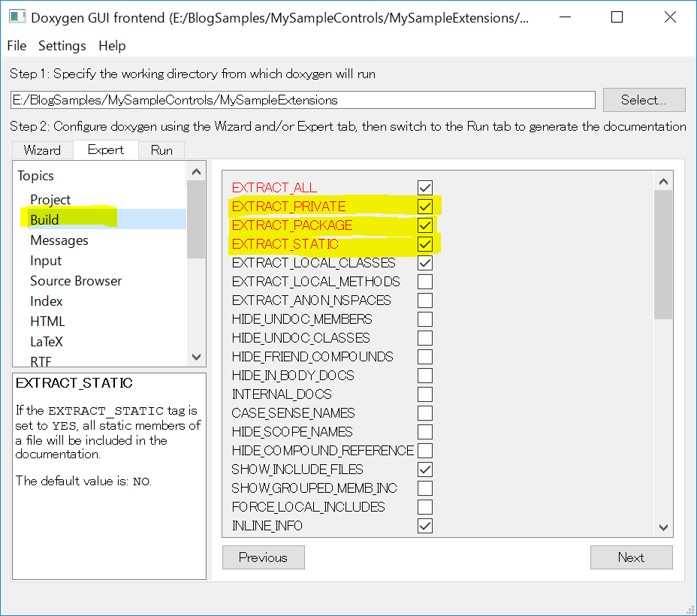Uncheck the INLINE_INFO checkbox
The image size is (697, 616).
point(425,526)
